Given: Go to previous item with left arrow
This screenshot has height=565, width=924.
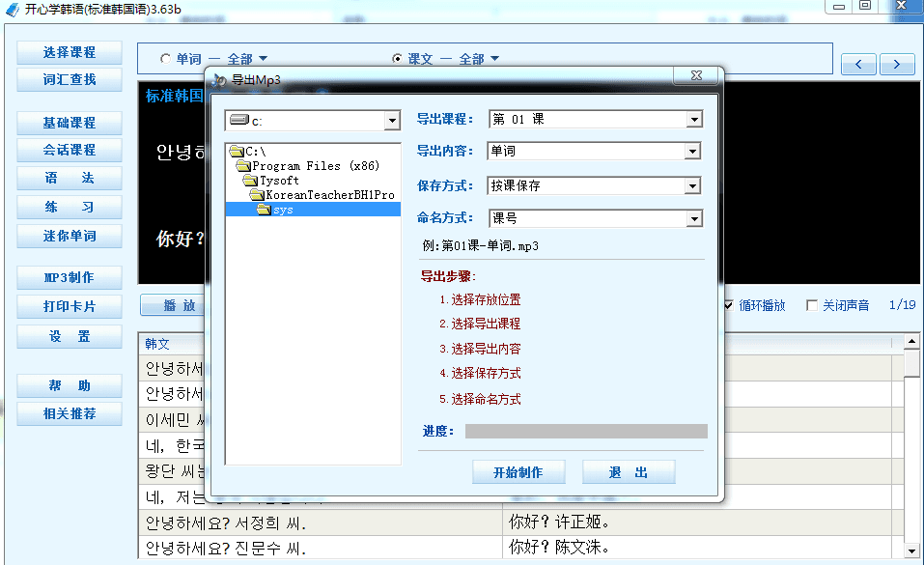Looking at the screenshot, I should click(858, 64).
